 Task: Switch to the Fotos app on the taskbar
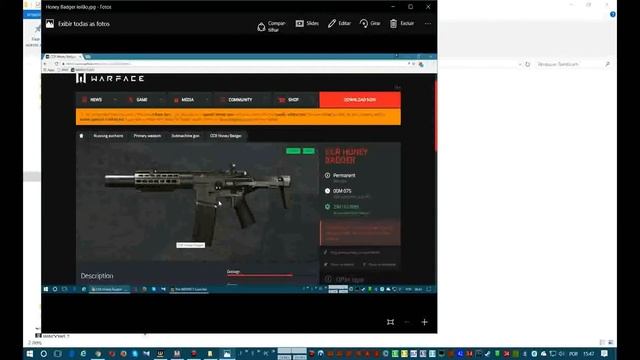tap(227, 354)
